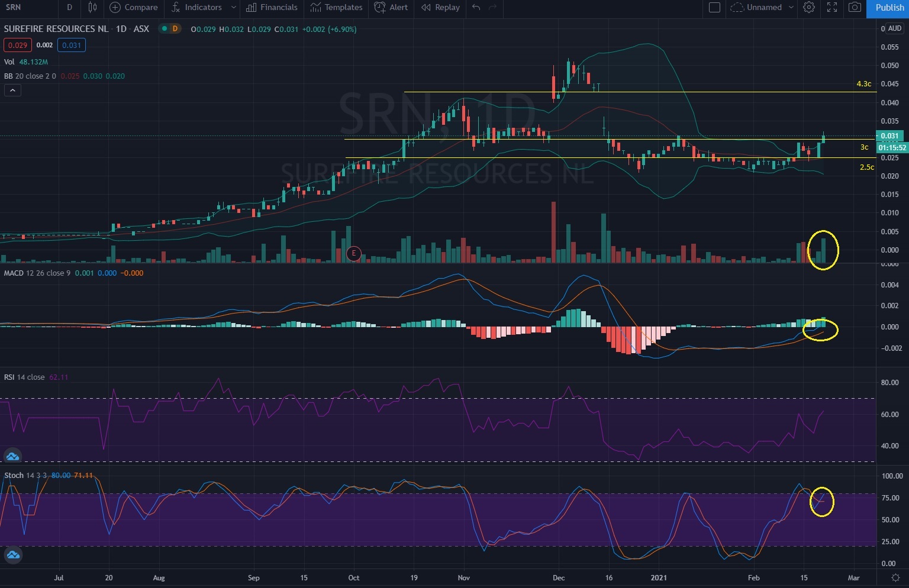The image size is (909, 588).
Task: Open the Financials menu
Action: [272, 7]
